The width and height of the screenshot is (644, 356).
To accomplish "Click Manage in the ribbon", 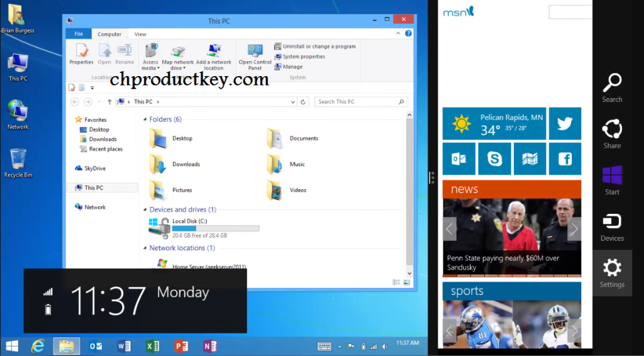I will [x=288, y=67].
